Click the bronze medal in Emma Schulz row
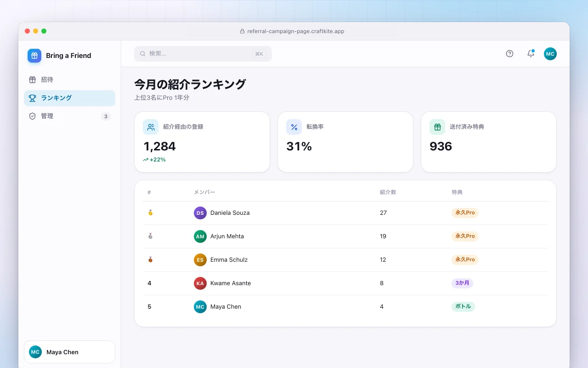Screen dimensions: 588x368 coord(150,260)
